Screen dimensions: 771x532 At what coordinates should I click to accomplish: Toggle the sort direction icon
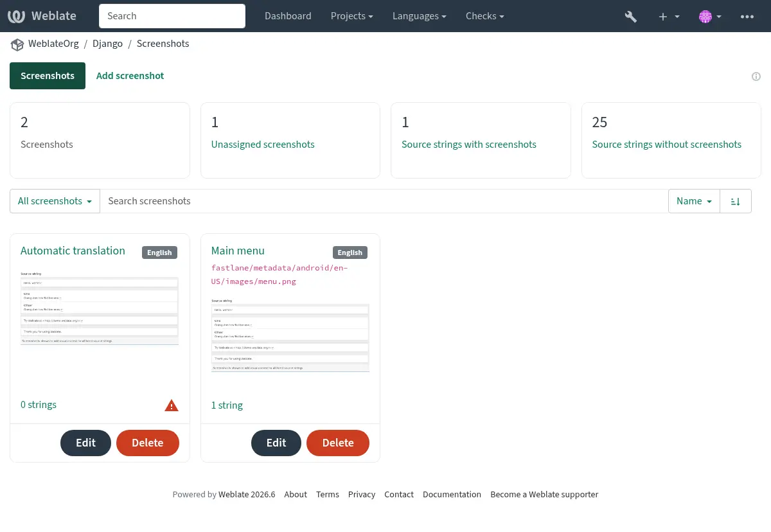pos(736,201)
